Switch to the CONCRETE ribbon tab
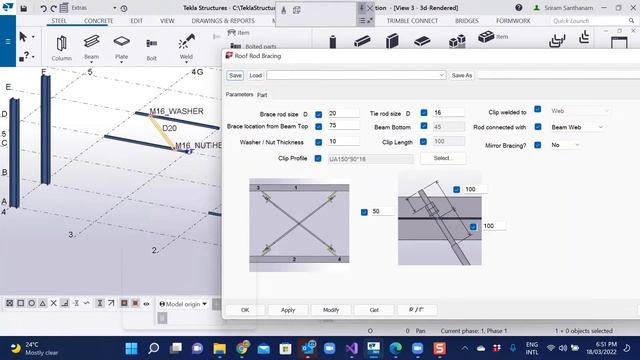 click(x=98, y=21)
